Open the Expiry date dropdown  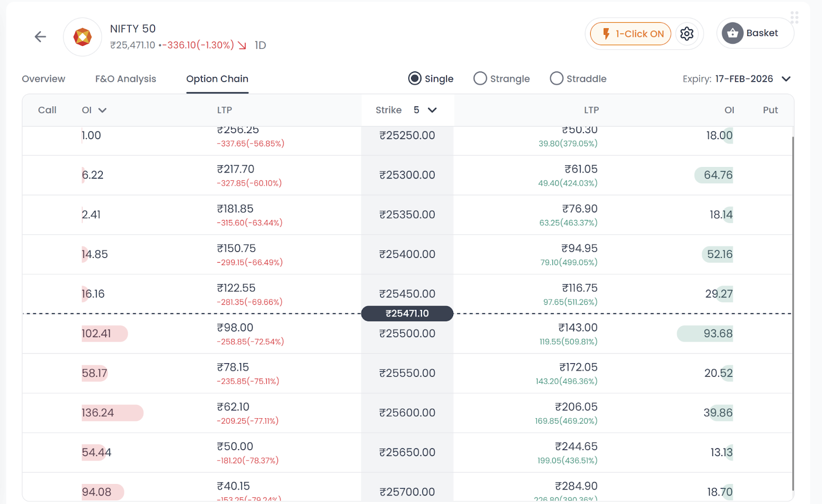(786, 79)
